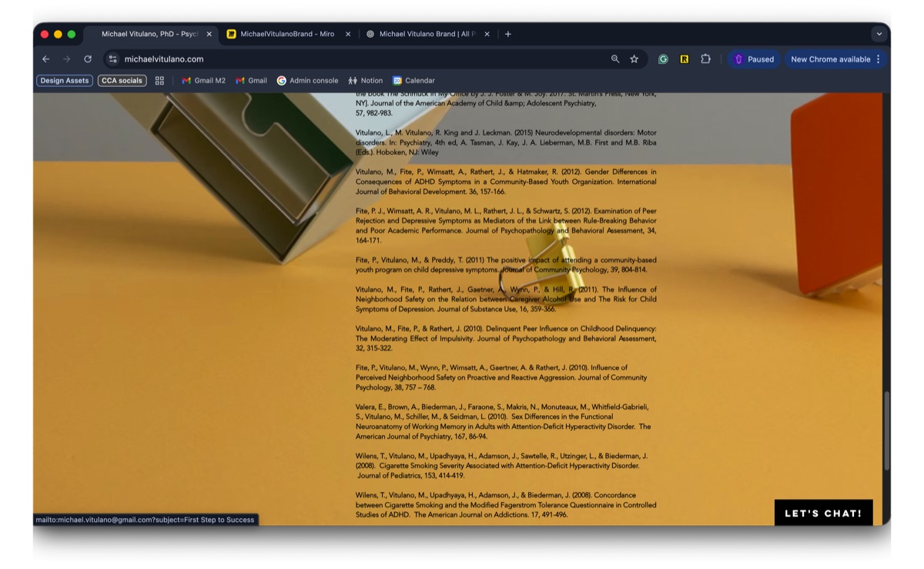Click text '57, 982-983.'
This screenshot has width=924, height=569.
pyautogui.click(x=374, y=113)
